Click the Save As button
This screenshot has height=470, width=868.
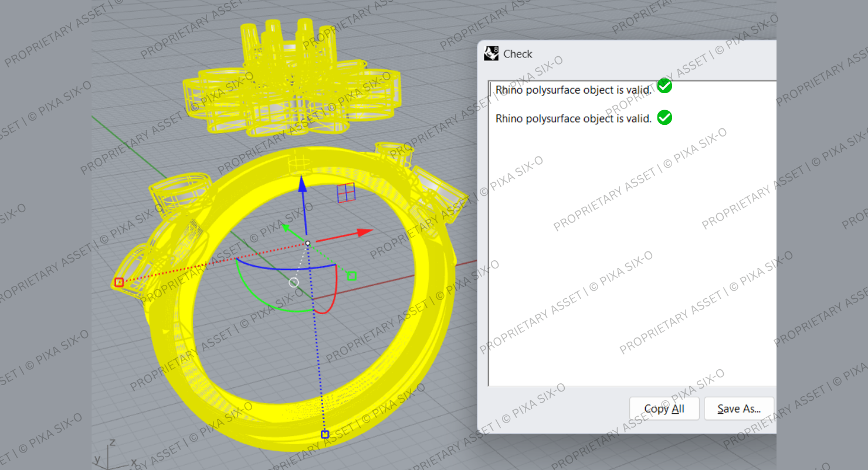pos(739,408)
